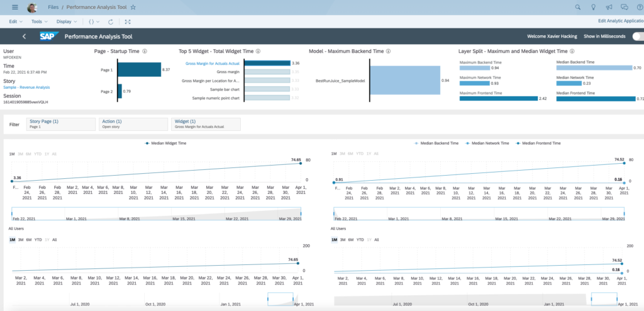Click left range handle at Feb 22, 2021, left chart
This screenshot has width=644, height=311.
pos(12,213)
